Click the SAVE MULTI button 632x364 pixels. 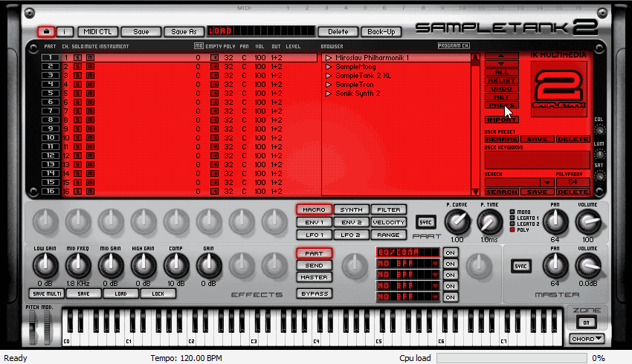click(x=47, y=293)
